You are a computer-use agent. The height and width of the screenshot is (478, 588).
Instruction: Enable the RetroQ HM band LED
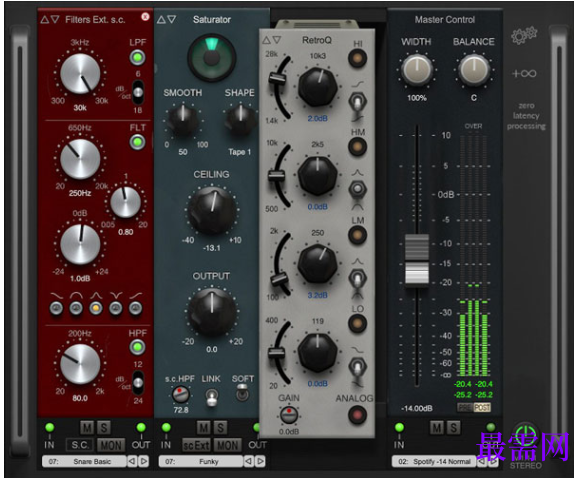(357, 147)
